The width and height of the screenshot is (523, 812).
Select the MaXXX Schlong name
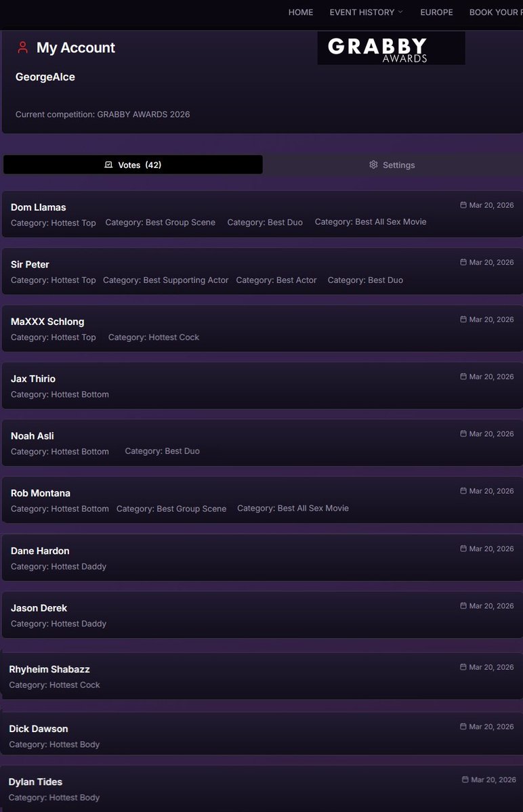click(47, 322)
